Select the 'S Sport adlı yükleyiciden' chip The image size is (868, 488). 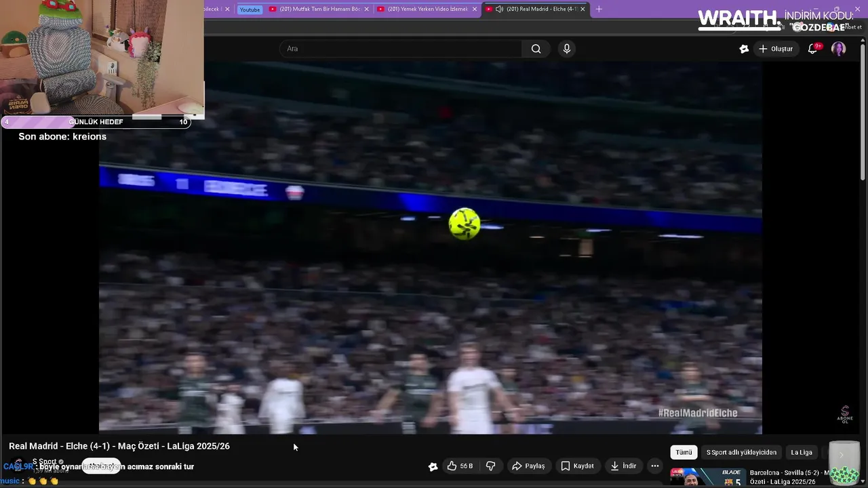click(741, 452)
